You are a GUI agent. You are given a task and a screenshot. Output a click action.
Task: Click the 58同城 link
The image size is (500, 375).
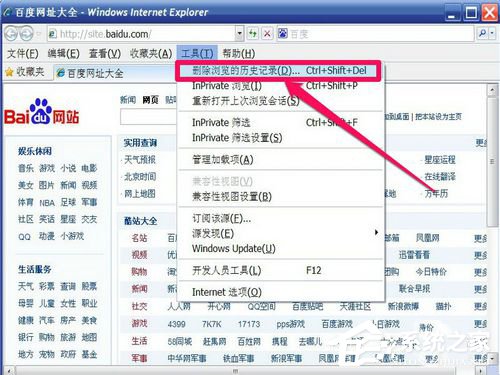(x=180, y=341)
